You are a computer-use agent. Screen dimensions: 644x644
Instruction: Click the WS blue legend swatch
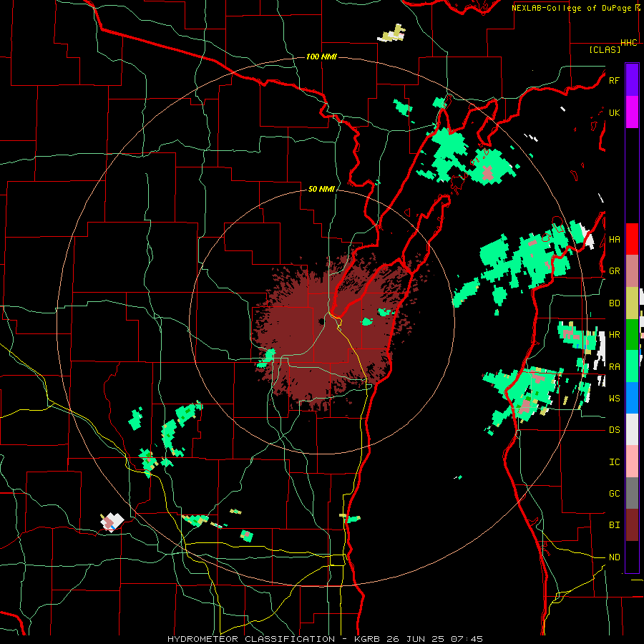[x=632, y=398]
